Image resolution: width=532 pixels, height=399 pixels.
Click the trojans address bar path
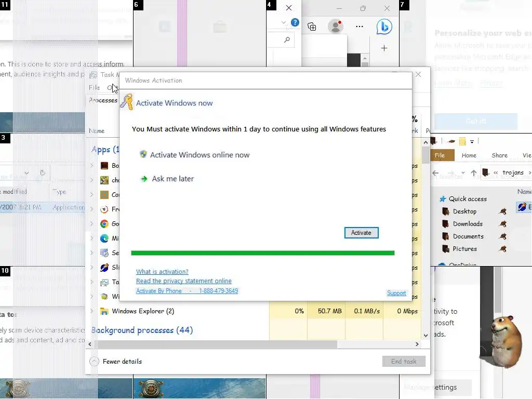pyautogui.click(x=513, y=172)
